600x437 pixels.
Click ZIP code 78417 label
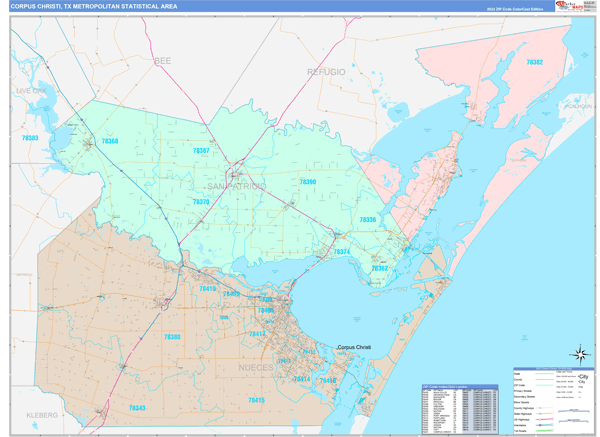257,334
